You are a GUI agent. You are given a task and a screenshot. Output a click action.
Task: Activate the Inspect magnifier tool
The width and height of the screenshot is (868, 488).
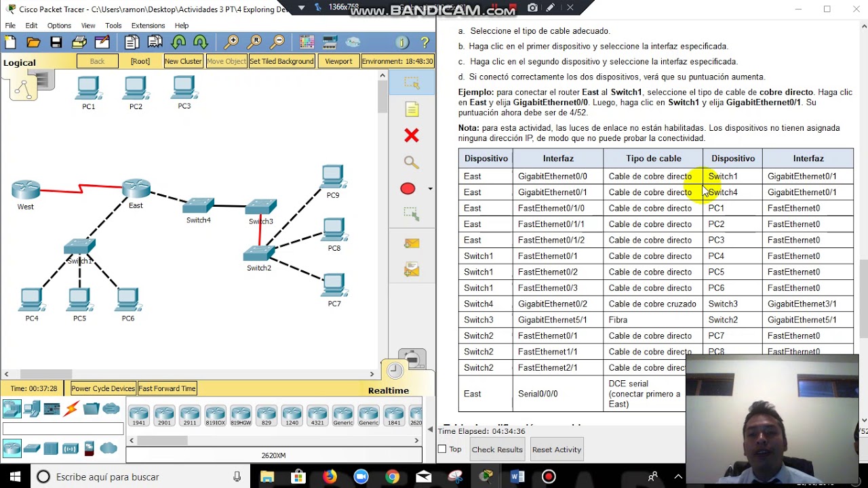point(412,163)
